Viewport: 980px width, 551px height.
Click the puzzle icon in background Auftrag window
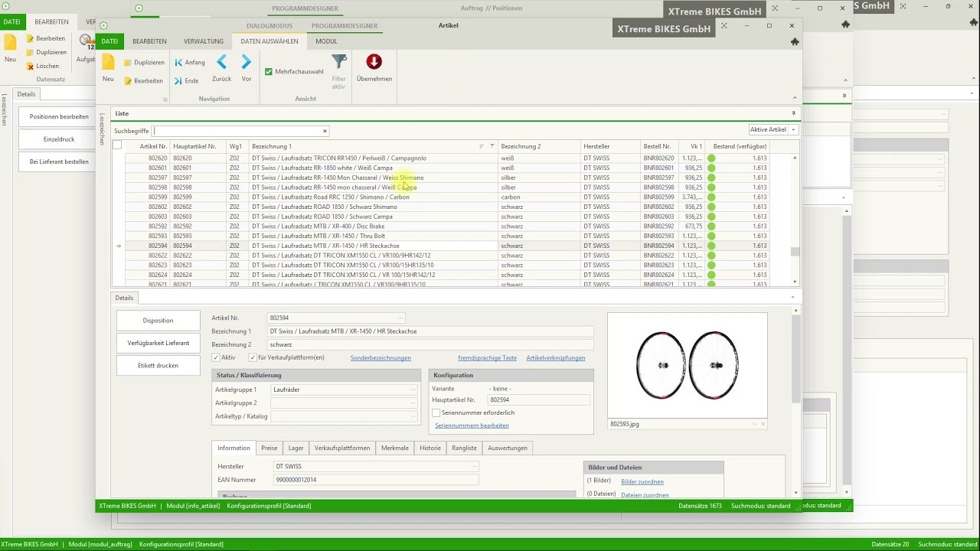(x=845, y=24)
